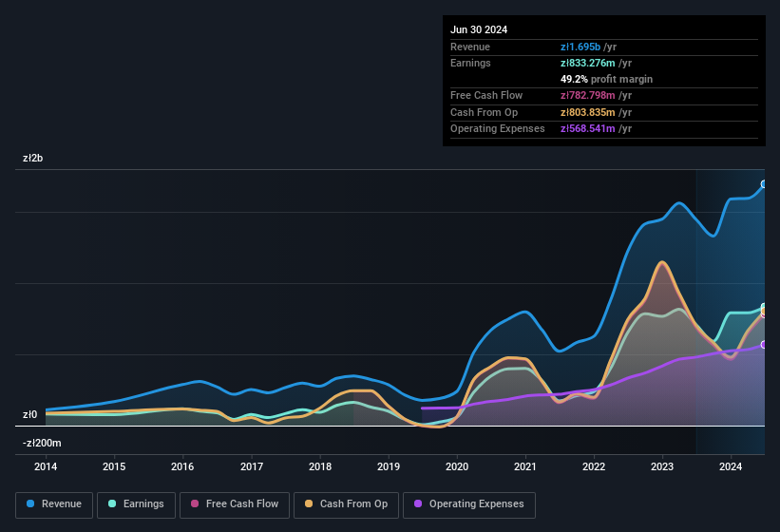Viewport: 780px width, 532px height.
Task: Click the zł1.695b revenue value
Action: point(580,47)
